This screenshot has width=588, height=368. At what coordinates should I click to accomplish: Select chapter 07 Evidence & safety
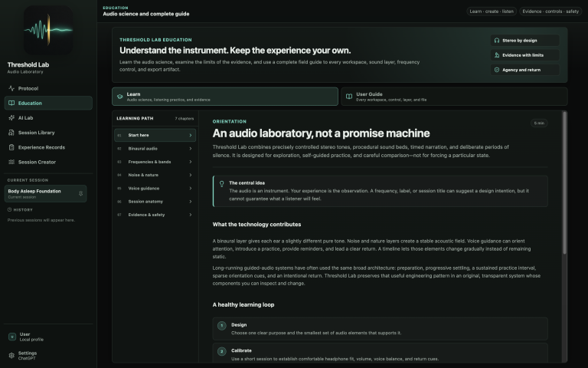pos(155,215)
